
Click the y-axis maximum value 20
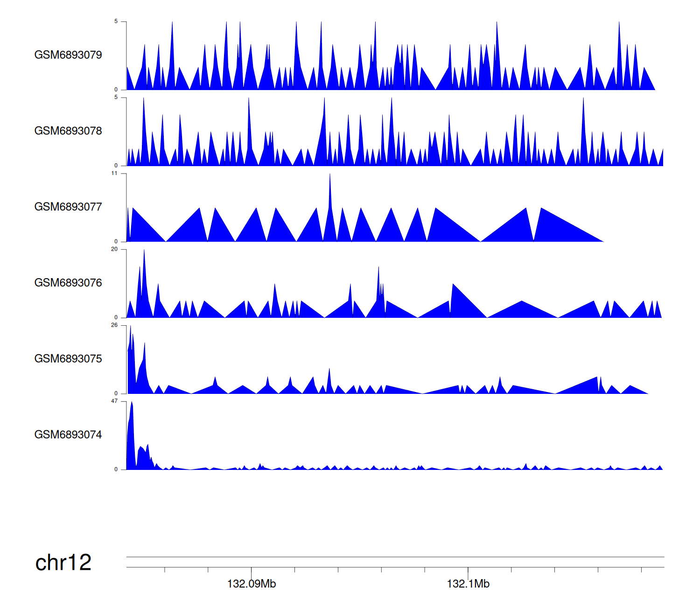[114, 249]
